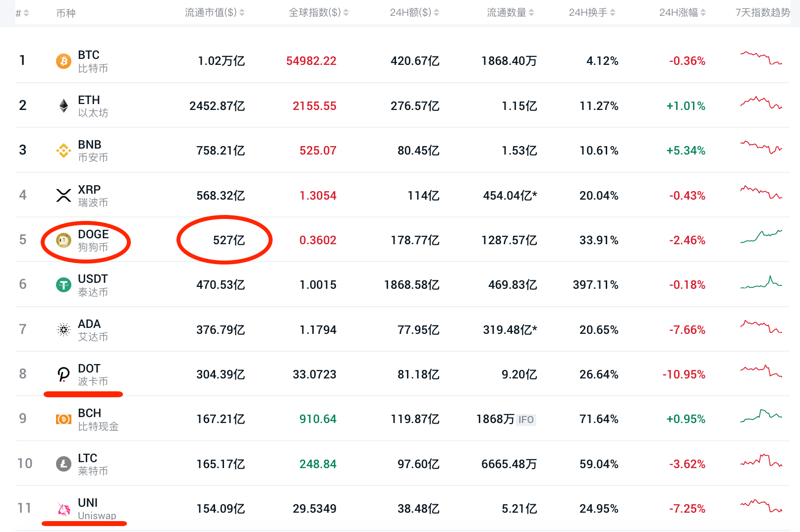This screenshot has width=800, height=532.
Task: Click the Bitcoin BTC coin icon
Action: 63,61
